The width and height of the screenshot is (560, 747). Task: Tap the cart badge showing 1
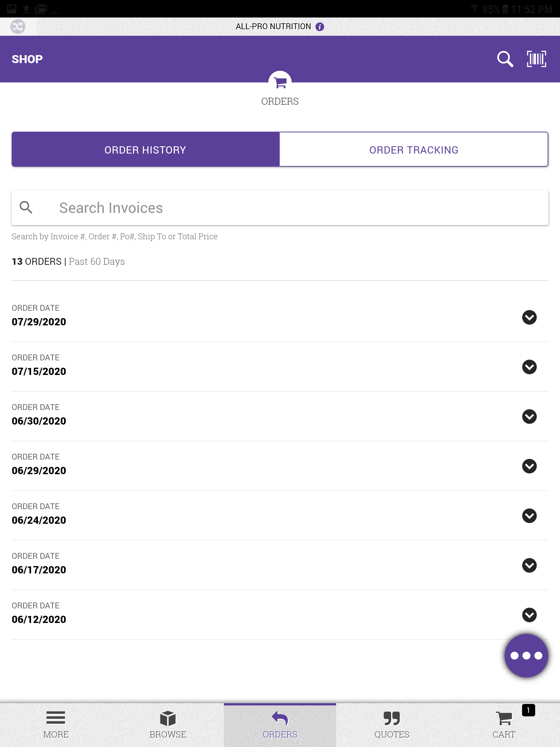click(528, 710)
